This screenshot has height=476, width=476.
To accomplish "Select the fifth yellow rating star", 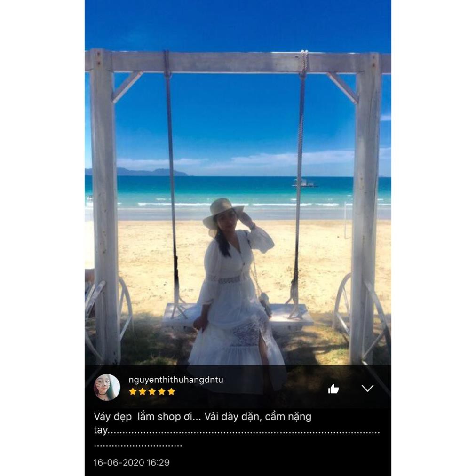I will 172,391.
